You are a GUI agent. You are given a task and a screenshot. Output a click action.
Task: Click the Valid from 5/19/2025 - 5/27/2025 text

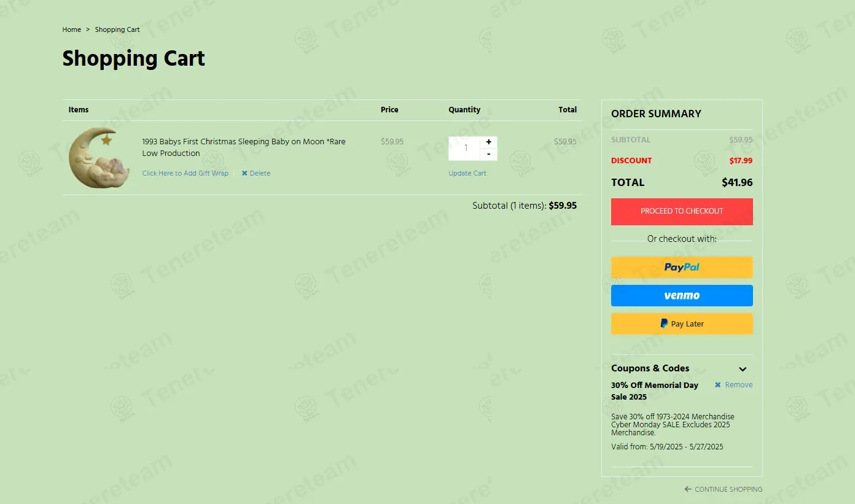(667, 447)
